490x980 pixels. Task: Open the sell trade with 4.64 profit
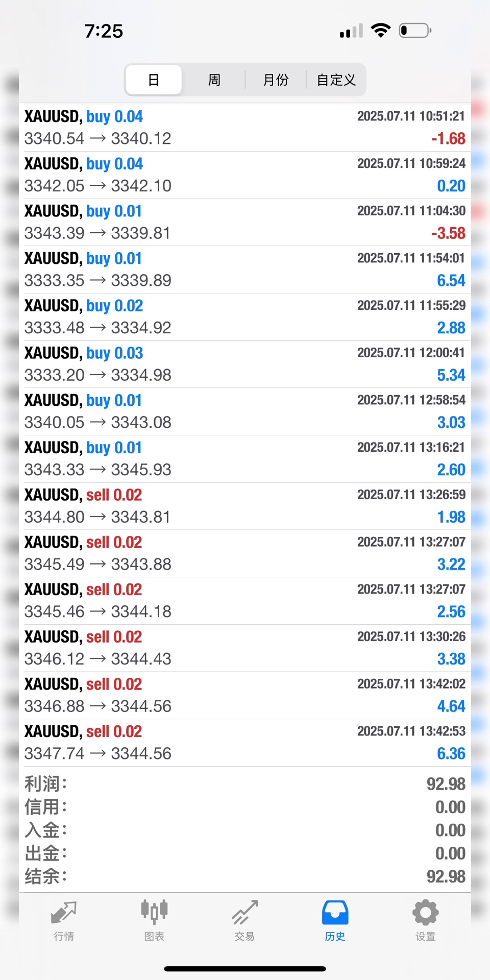pos(245,695)
